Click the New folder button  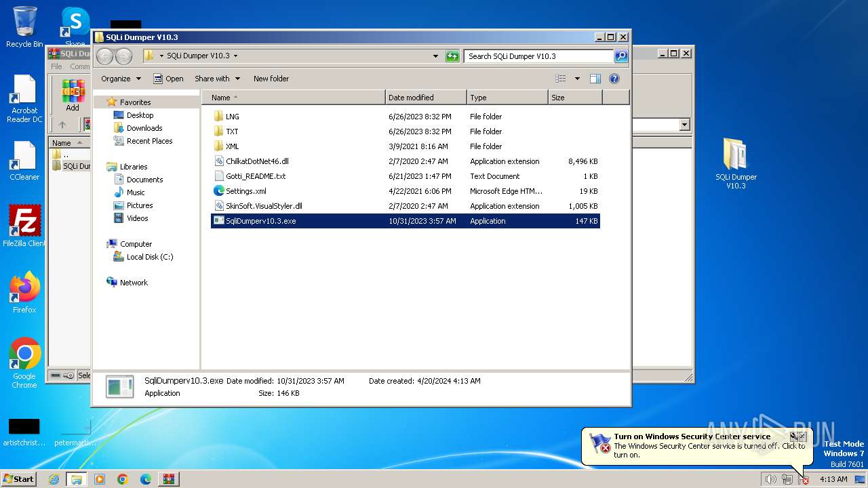point(271,79)
